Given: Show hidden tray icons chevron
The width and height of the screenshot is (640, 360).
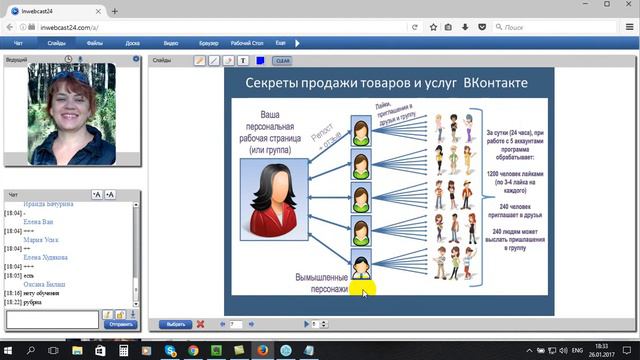Looking at the screenshot, I should click(x=529, y=351).
